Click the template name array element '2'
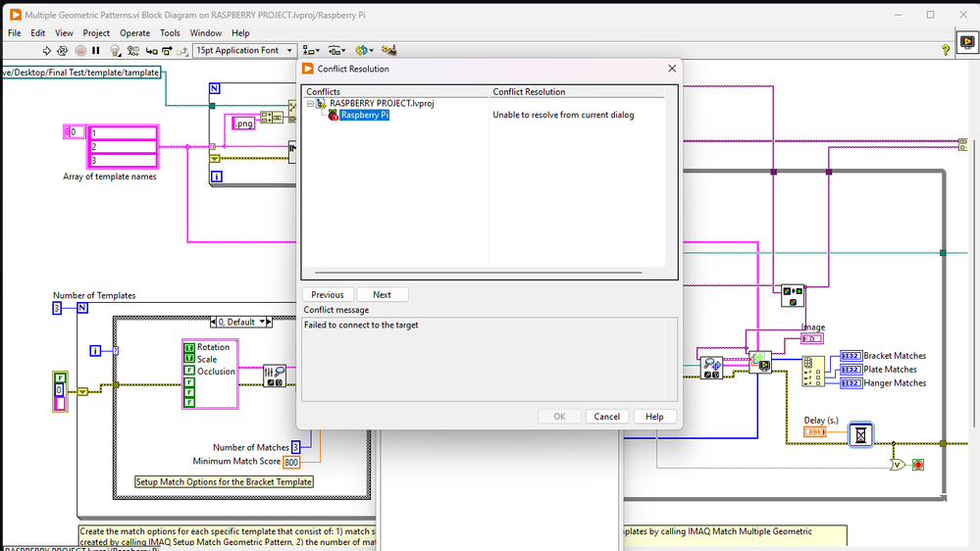The image size is (980, 551). point(123,146)
